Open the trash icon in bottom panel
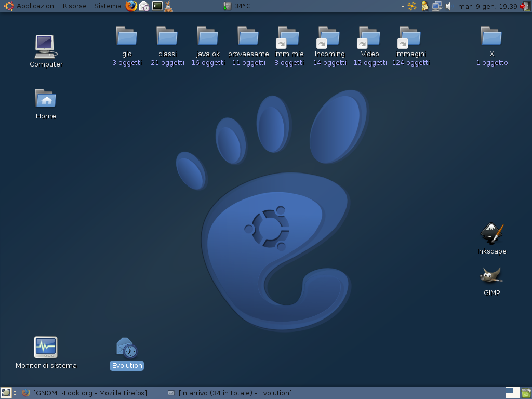Viewport: 532px width, 399px height. coord(526,393)
